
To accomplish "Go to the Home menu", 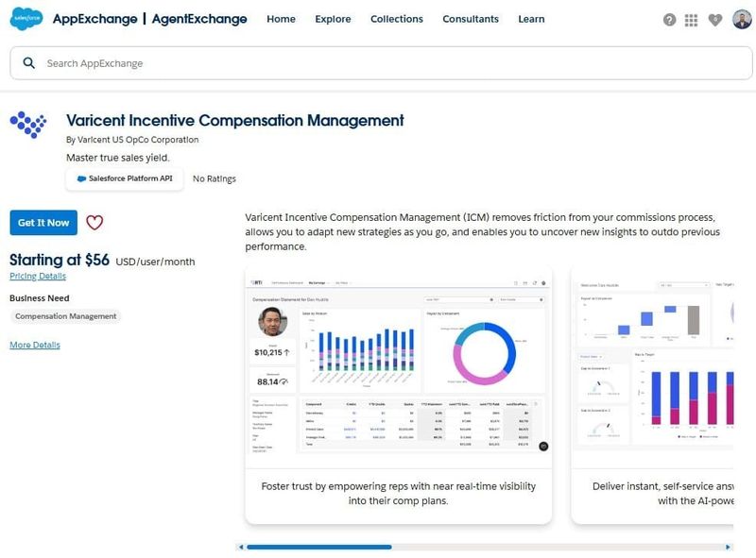I will tap(281, 19).
